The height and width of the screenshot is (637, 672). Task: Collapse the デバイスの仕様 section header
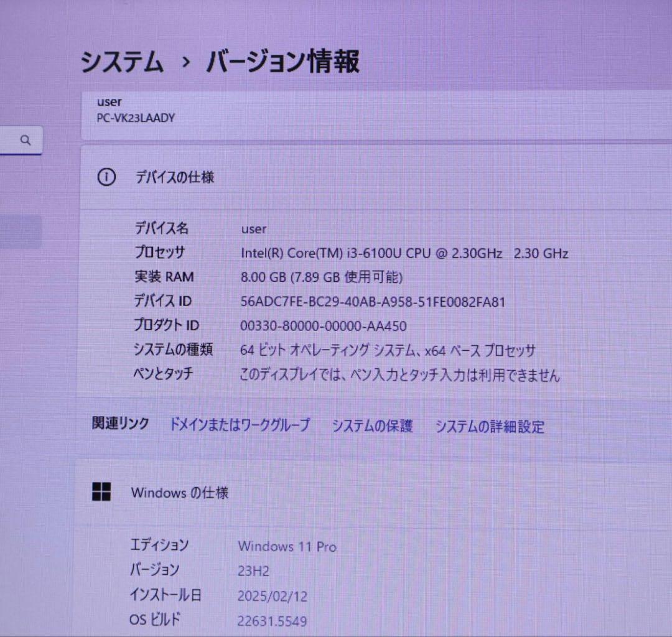(x=376, y=177)
